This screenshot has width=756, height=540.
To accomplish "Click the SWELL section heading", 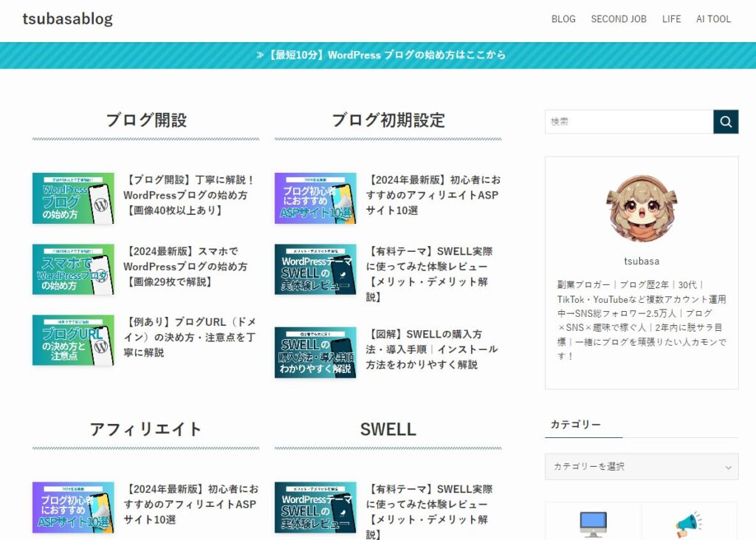I will coord(388,429).
